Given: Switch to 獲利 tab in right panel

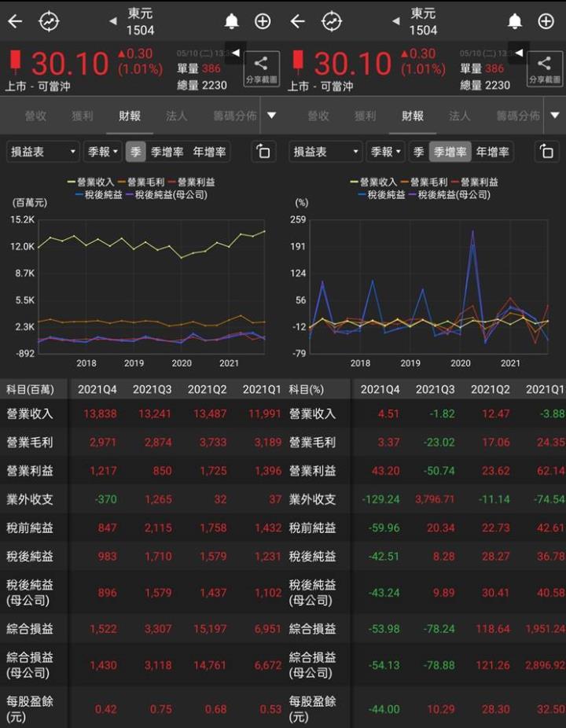Looking at the screenshot, I should click(366, 116).
